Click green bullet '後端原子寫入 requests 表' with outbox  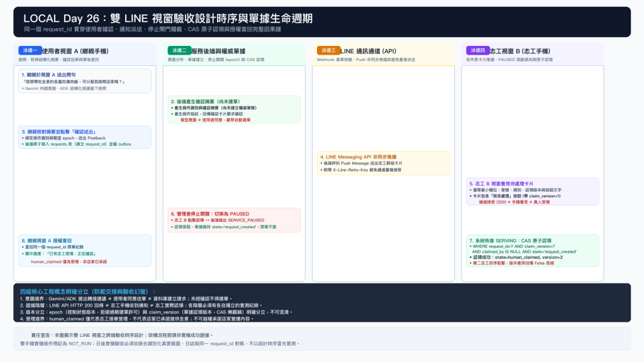76,145
